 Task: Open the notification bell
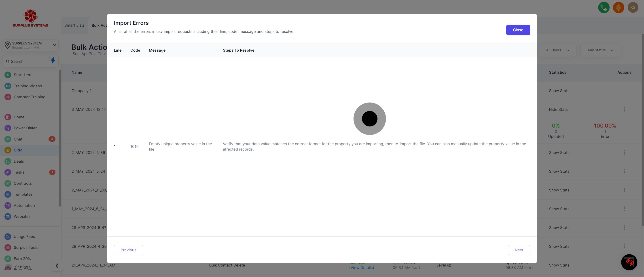(x=619, y=7)
